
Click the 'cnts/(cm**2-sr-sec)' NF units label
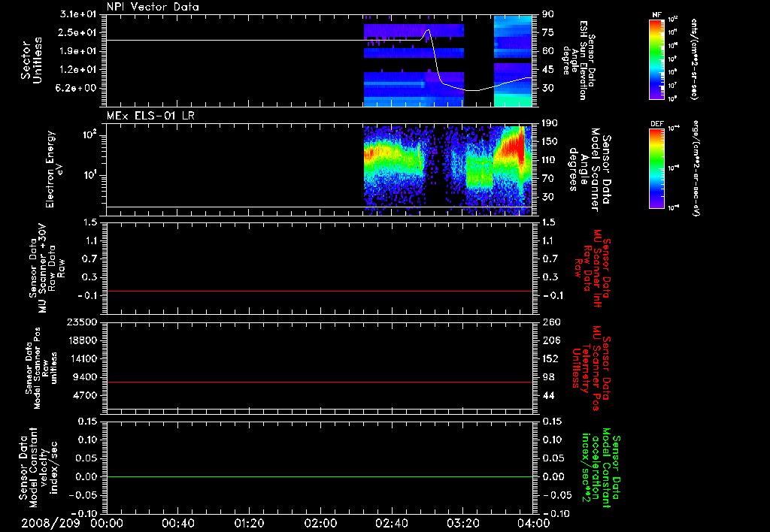[x=694, y=59]
